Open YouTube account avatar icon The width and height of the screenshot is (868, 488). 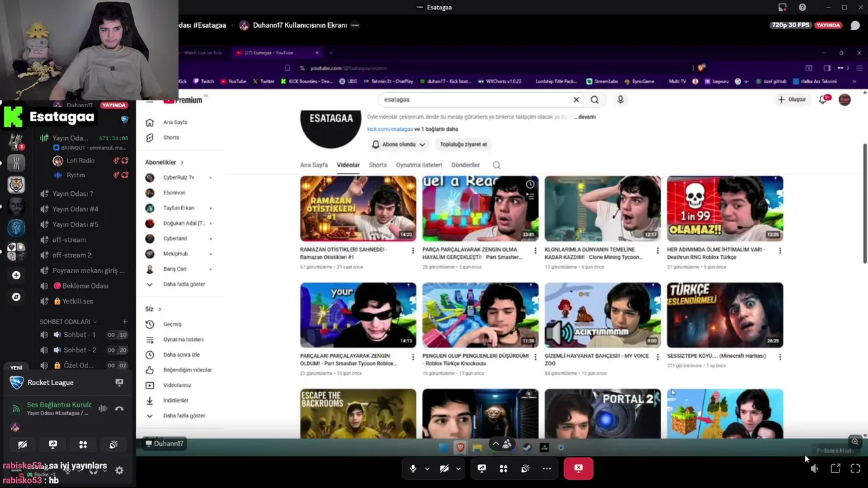(x=845, y=100)
